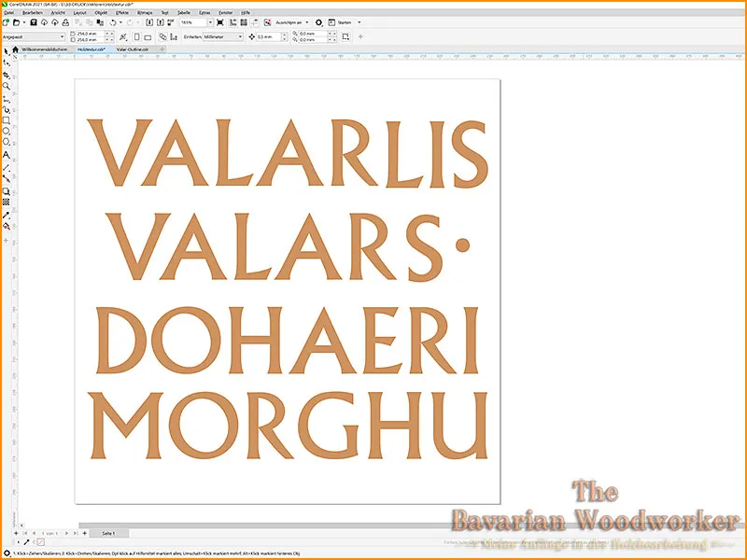Image resolution: width=747 pixels, height=560 pixels.
Task: Open the Undo history dropdown arrow
Action: click(x=120, y=22)
